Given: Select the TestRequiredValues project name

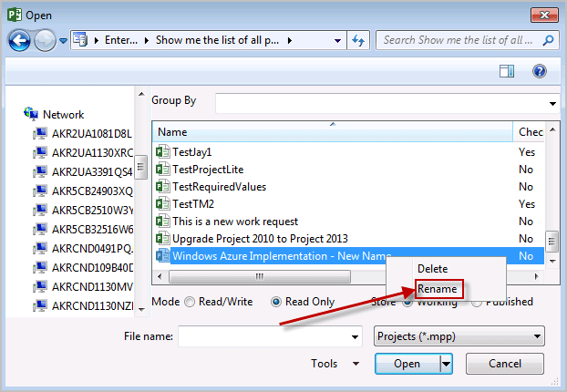Looking at the screenshot, I should (219, 187).
